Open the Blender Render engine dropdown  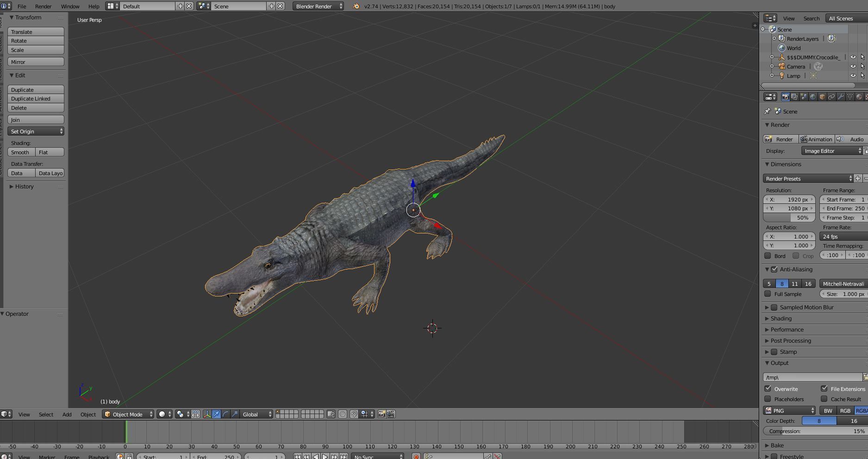pos(318,6)
